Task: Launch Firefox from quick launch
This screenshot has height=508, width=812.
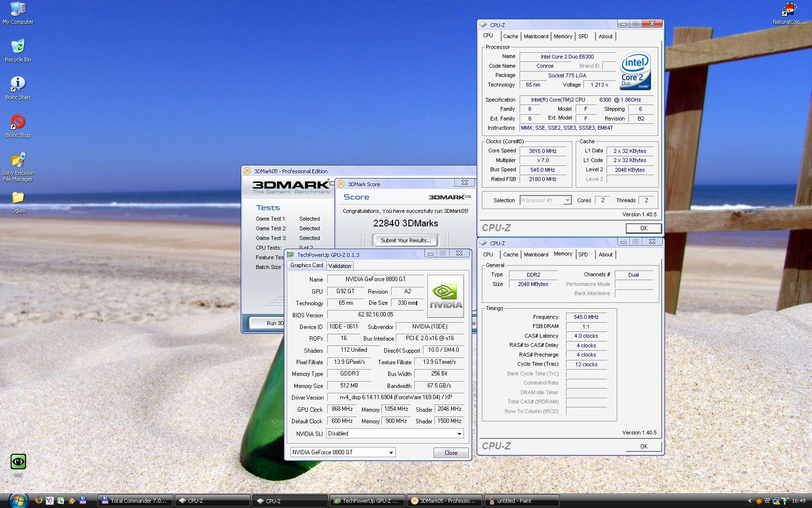Action: pos(39,501)
